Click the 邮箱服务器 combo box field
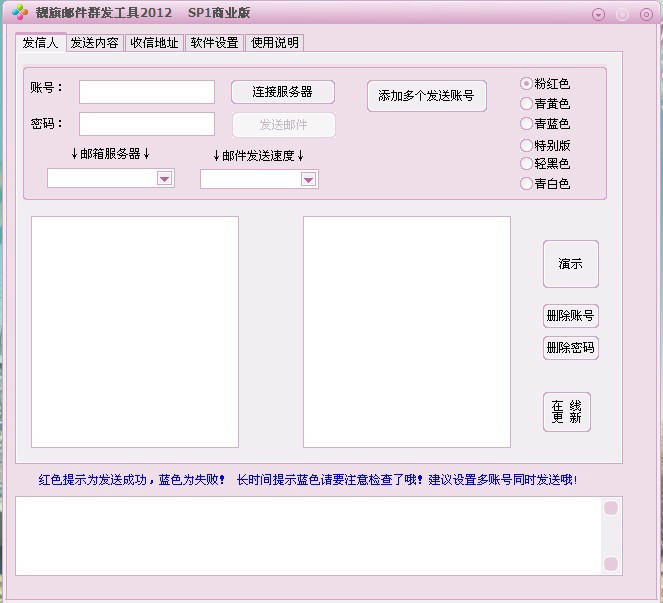This screenshot has width=663, height=603. tap(111, 179)
